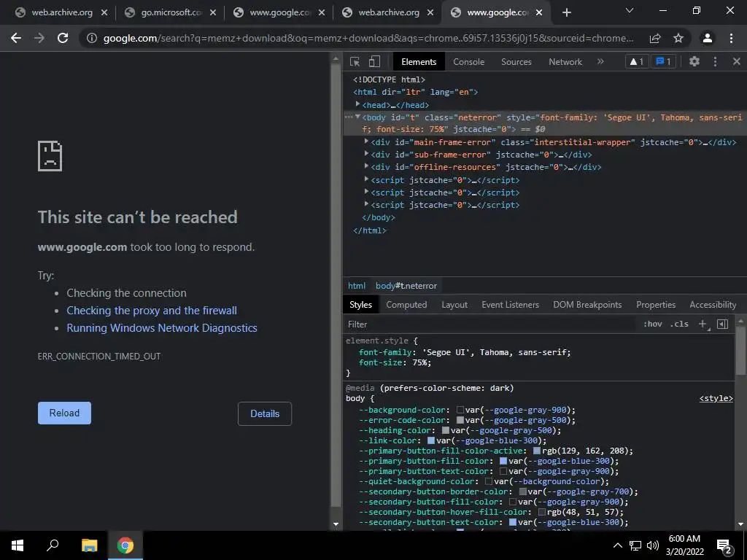Screen dimensions: 747x560
Task: Click the Reload button on error page
Action: [64, 413]
